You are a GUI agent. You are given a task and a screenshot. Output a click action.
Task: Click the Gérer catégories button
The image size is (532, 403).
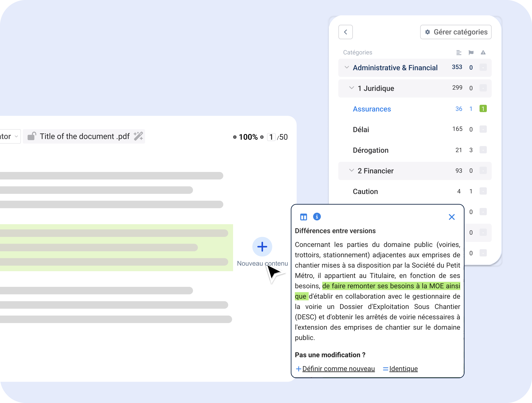456,32
